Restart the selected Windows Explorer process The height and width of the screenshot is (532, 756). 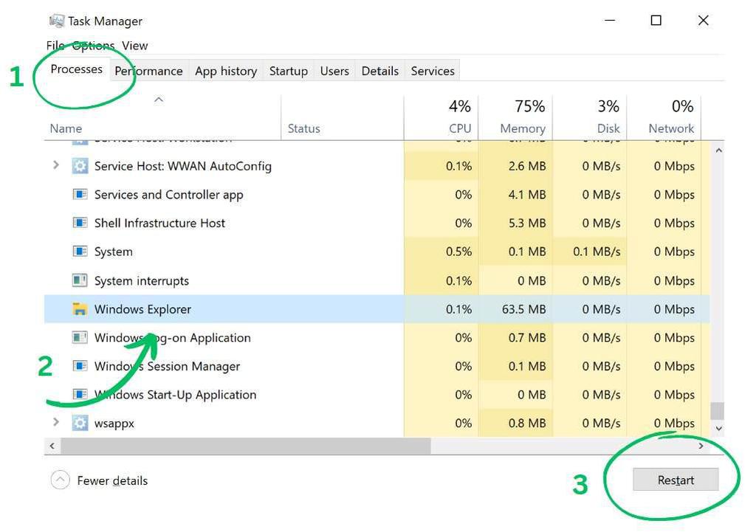pos(676,480)
